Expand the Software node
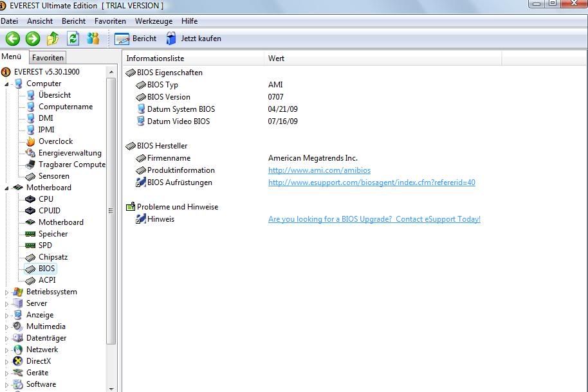 point(6,385)
